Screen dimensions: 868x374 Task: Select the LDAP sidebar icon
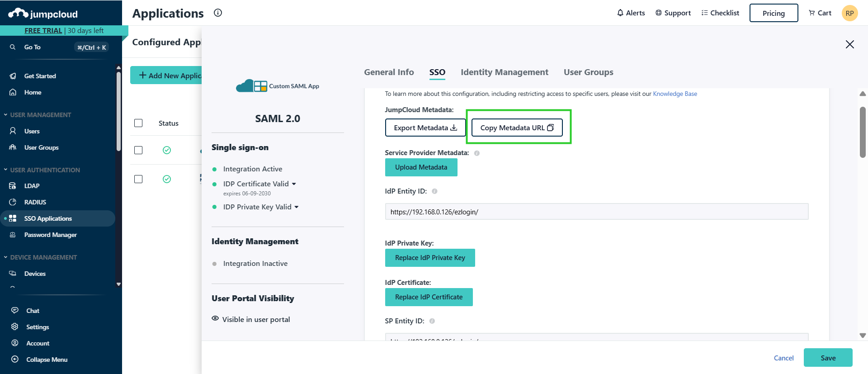tap(13, 186)
